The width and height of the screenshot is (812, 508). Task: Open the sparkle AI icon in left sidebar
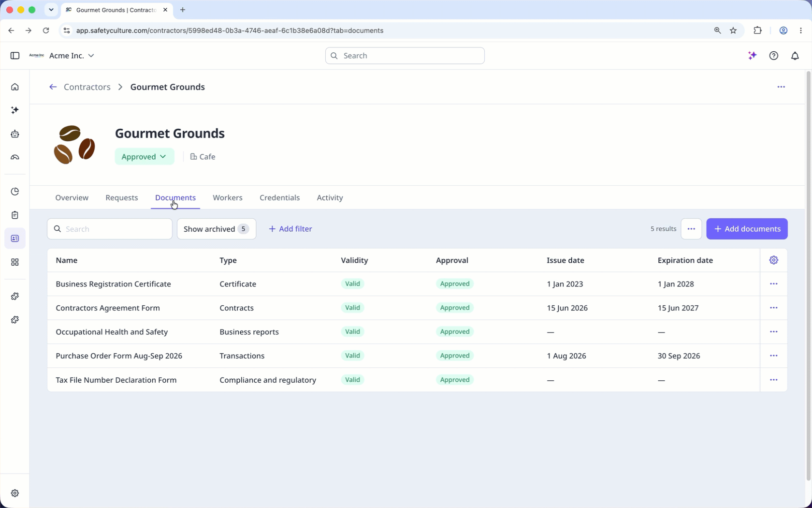15,110
